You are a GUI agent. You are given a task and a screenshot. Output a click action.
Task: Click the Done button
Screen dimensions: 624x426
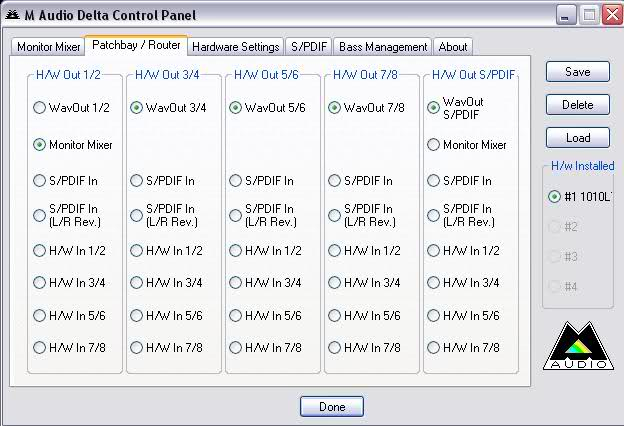pyautogui.click(x=332, y=407)
